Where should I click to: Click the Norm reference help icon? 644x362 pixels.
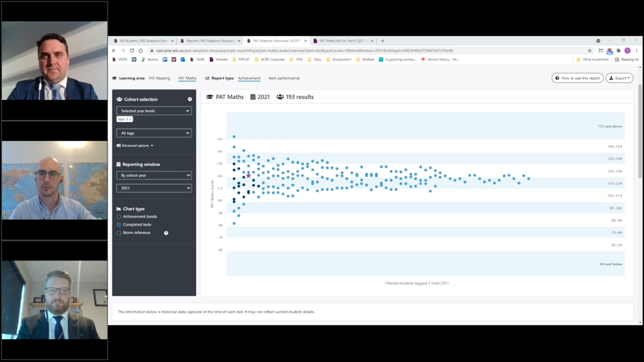coord(166,233)
